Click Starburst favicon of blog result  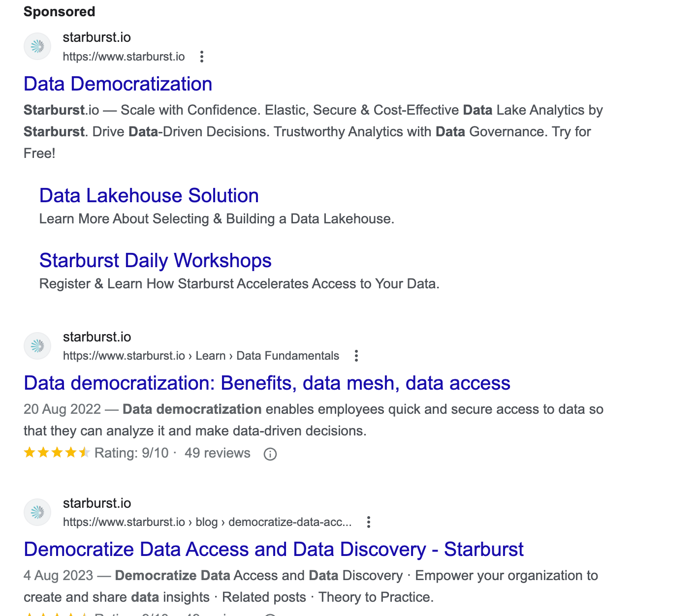click(37, 512)
